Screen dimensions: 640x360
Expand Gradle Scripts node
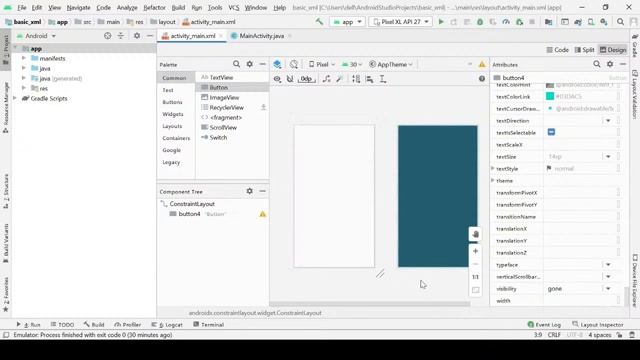pyautogui.click(x=15, y=98)
